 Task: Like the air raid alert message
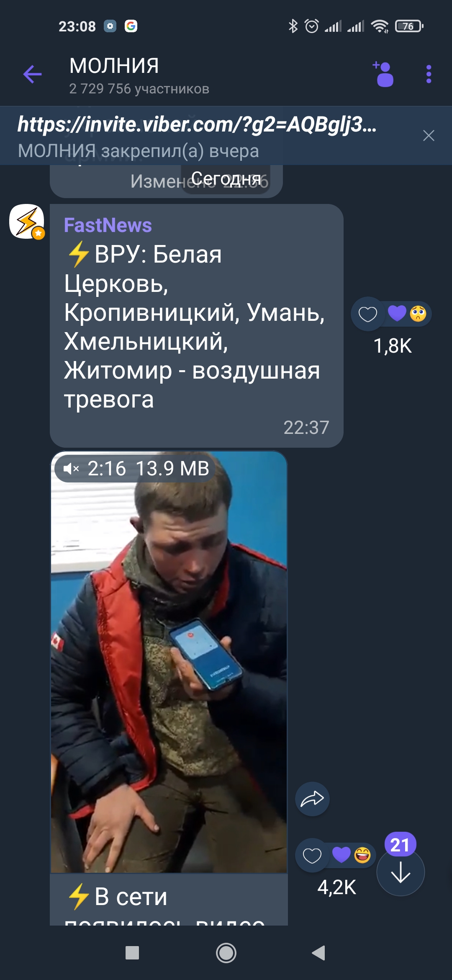click(x=368, y=314)
